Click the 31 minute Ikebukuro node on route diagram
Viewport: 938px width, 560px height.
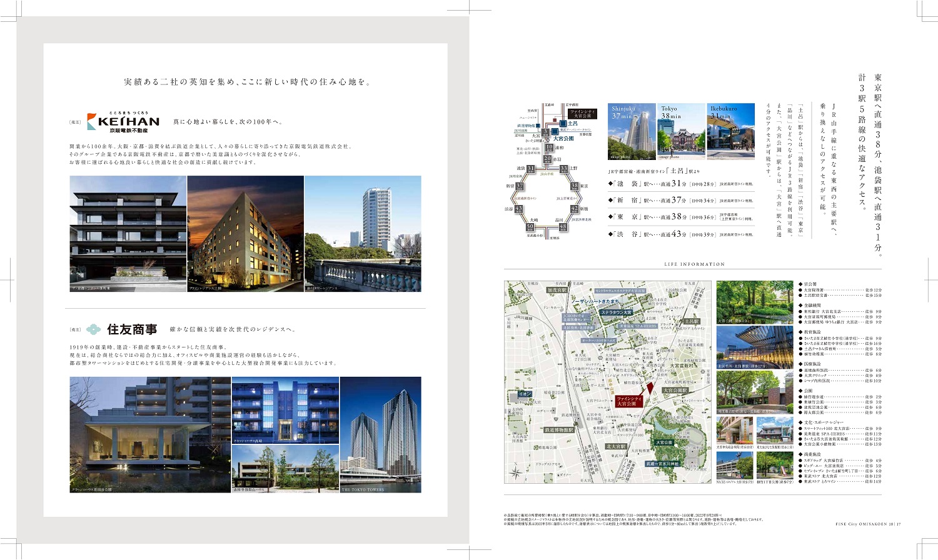530,169
